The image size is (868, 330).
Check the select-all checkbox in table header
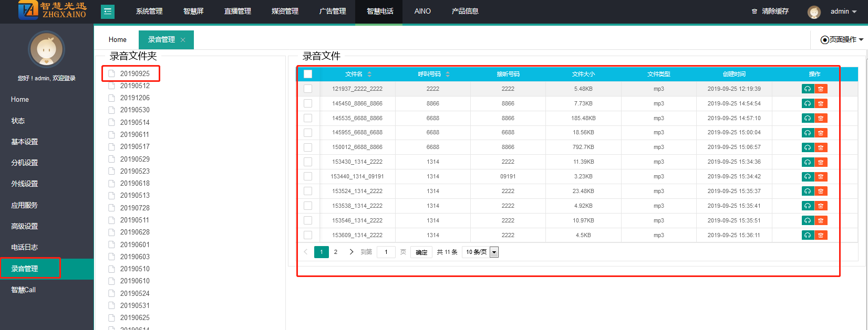coord(308,74)
